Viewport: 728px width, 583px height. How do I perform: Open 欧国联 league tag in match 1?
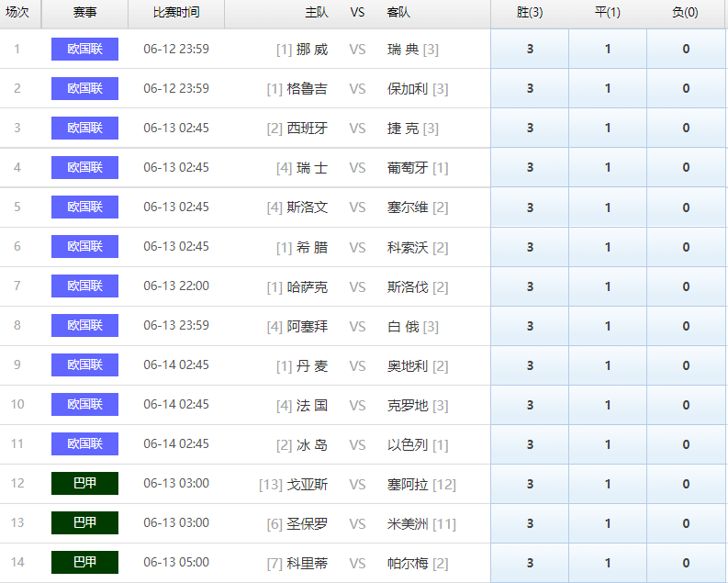(85, 49)
